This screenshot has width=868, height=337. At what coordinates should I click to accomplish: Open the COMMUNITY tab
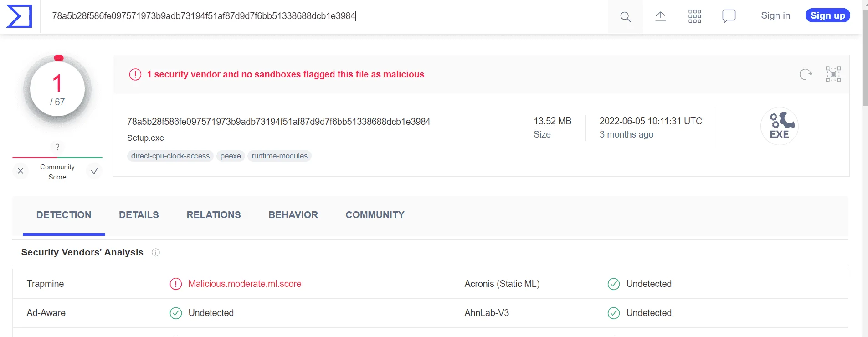[375, 215]
